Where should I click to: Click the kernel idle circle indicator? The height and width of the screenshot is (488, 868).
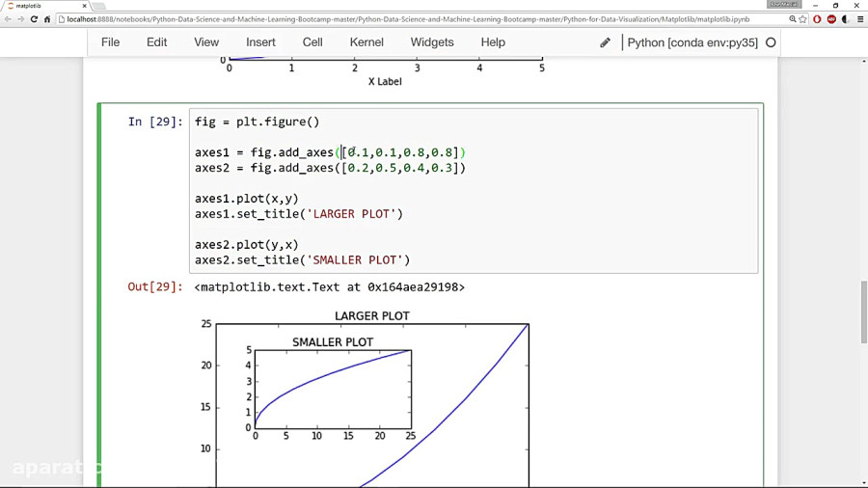[x=771, y=42]
